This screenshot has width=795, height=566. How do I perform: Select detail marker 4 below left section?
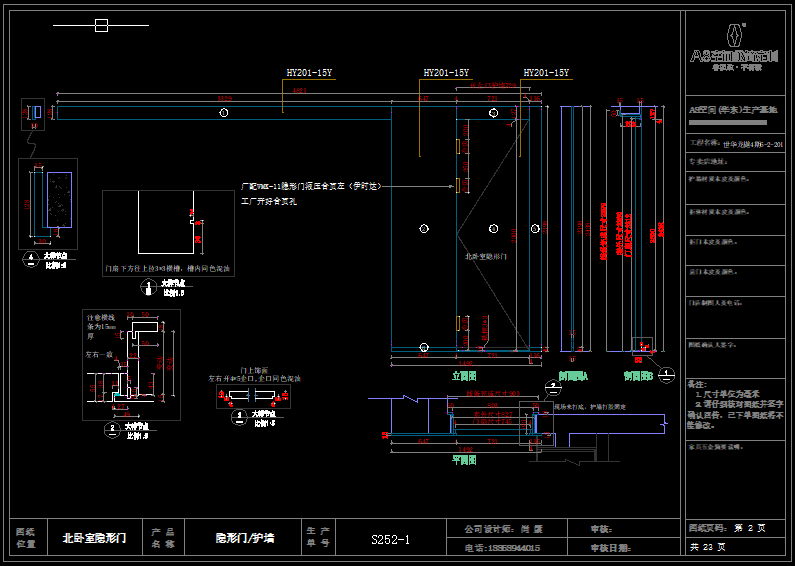pos(32,258)
